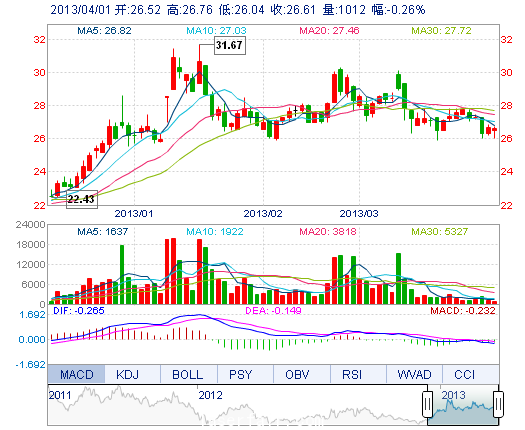Switch to the MACD indicator tab
Image resolution: width=525 pixels, height=430 pixels.
click(x=76, y=374)
